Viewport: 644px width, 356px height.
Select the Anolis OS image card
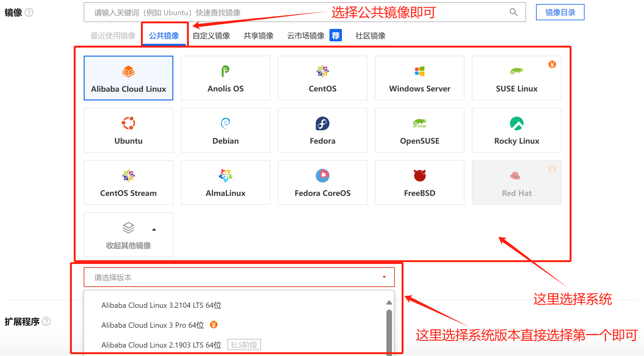[225, 78]
